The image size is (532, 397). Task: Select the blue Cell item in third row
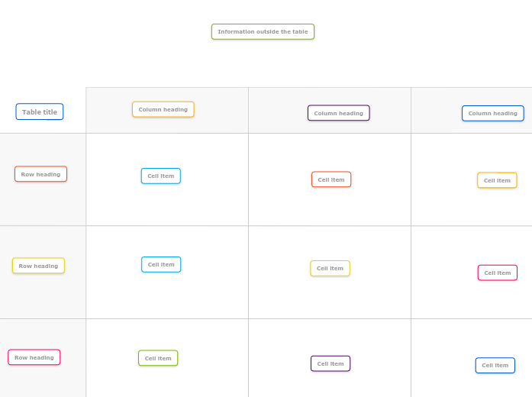(495, 366)
